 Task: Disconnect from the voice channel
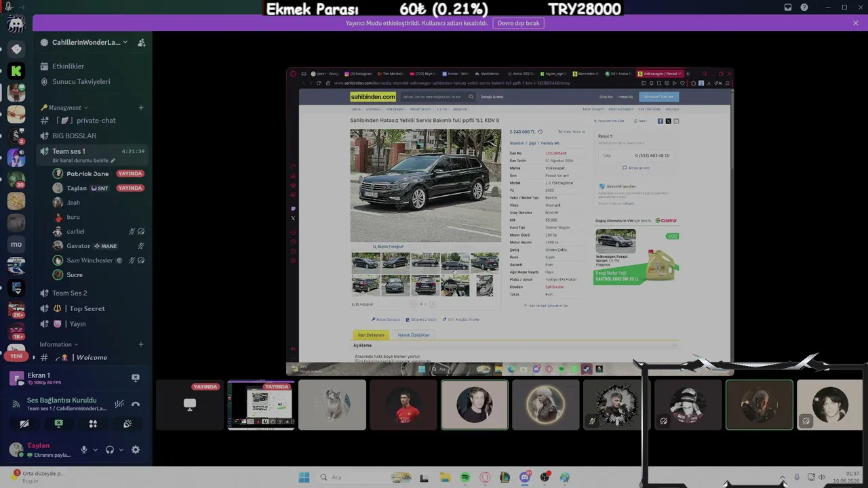click(136, 404)
